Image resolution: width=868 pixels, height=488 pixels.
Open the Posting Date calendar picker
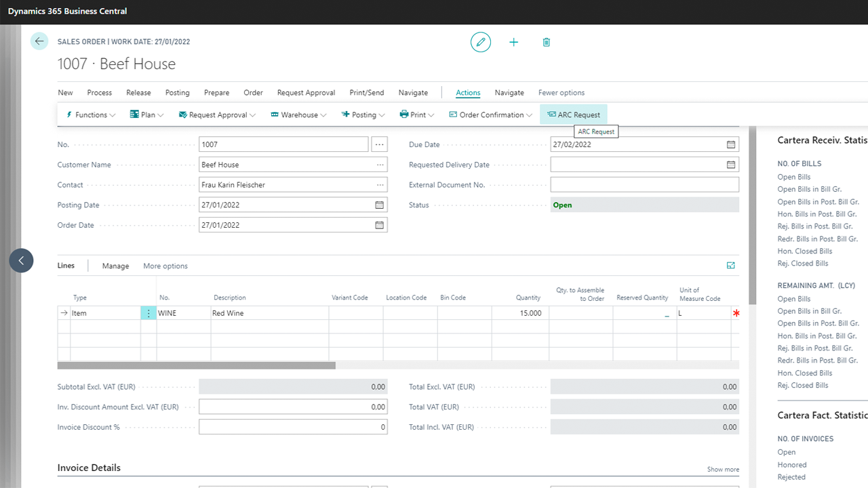tap(379, 205)
